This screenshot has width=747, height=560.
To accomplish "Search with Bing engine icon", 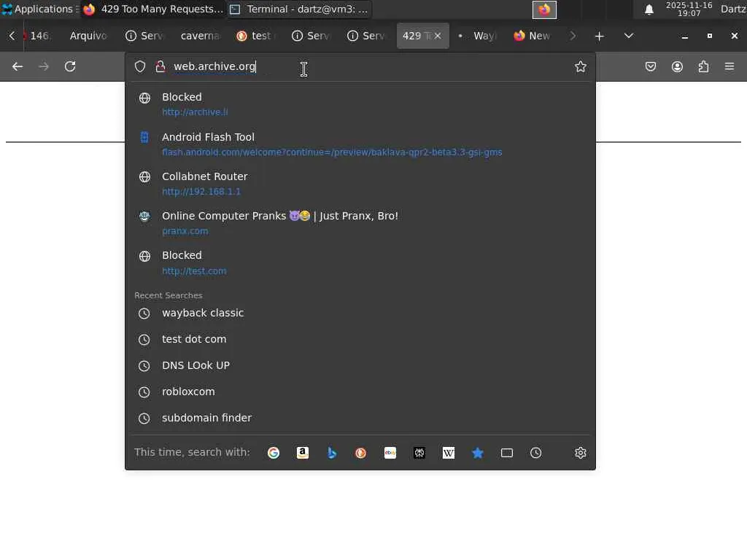I will click(332, 453).
